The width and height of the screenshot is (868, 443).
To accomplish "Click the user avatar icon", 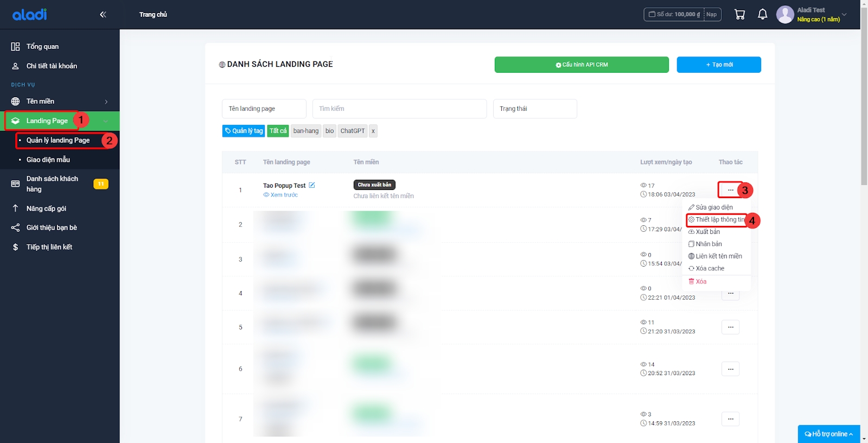I will click(785, 15).
